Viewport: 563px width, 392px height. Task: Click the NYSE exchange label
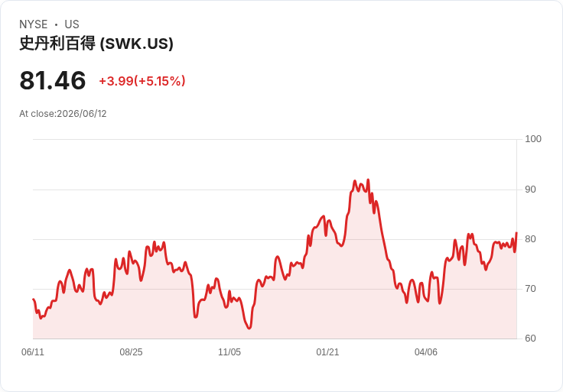[x=34, y=24]
